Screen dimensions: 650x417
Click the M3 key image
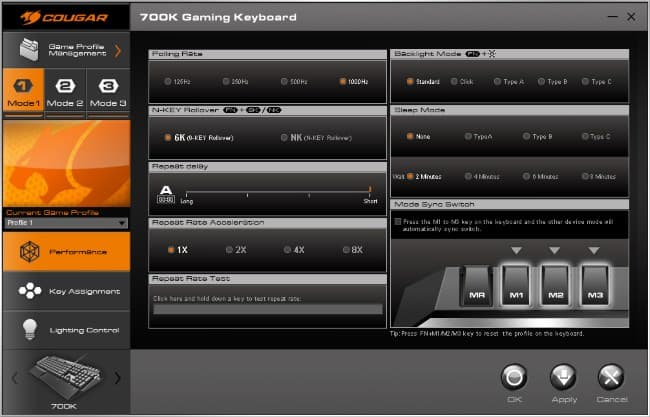point(595,286)
